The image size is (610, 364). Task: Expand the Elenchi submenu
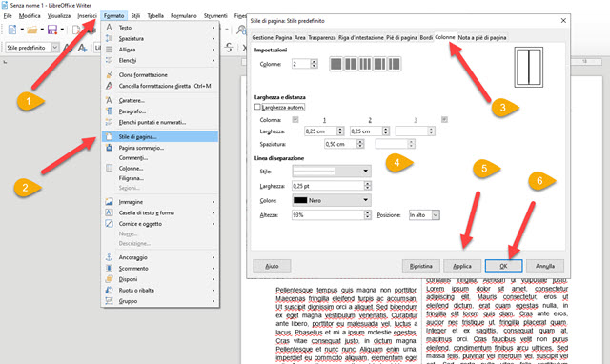(x=213, y=60)
